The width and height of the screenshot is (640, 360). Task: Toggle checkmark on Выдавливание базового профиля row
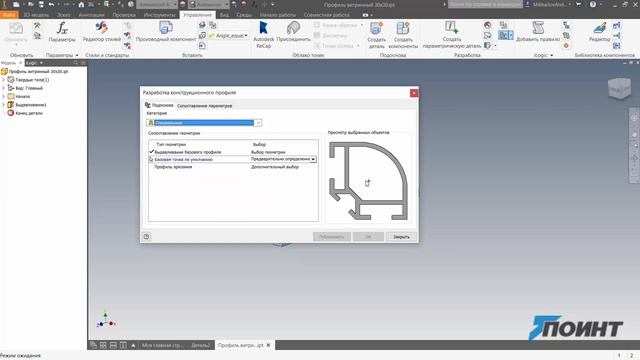(151, 151)
